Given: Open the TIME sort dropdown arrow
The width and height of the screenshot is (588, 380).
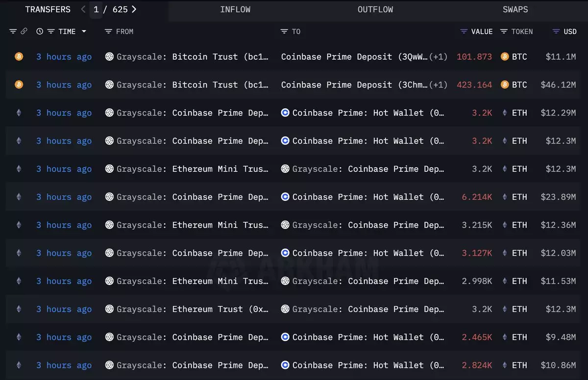Looking at the screenshot, I should click(84, 31).
